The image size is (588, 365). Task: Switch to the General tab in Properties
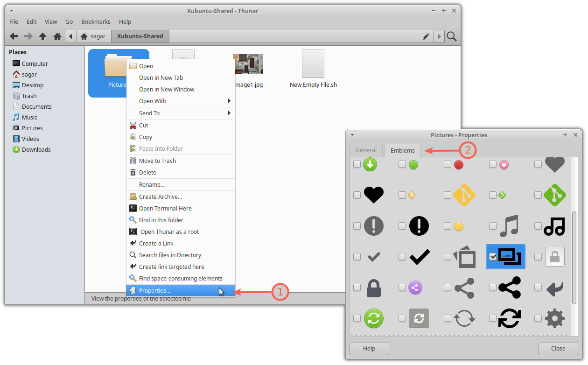pyautogui.click(x=366, y=150)
